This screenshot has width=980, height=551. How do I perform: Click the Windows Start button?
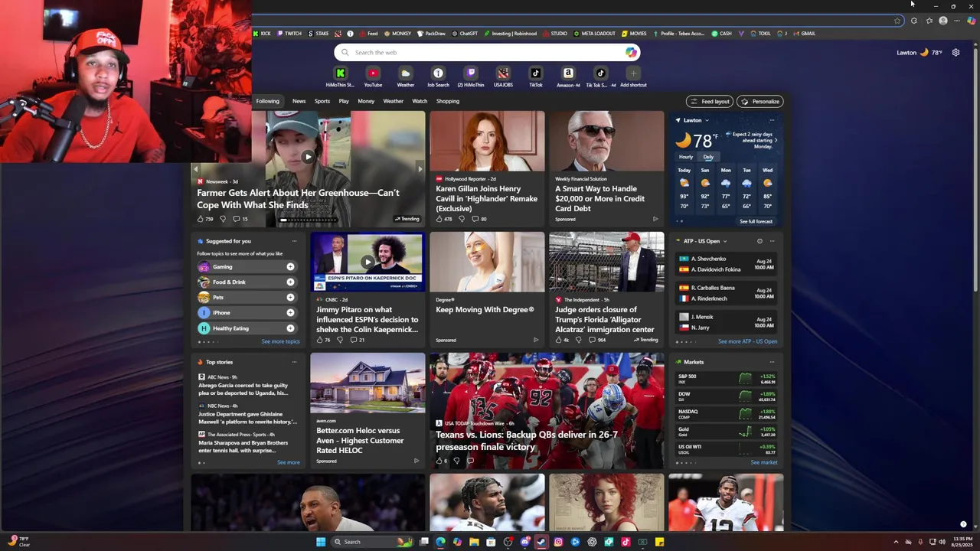(321, 542)
